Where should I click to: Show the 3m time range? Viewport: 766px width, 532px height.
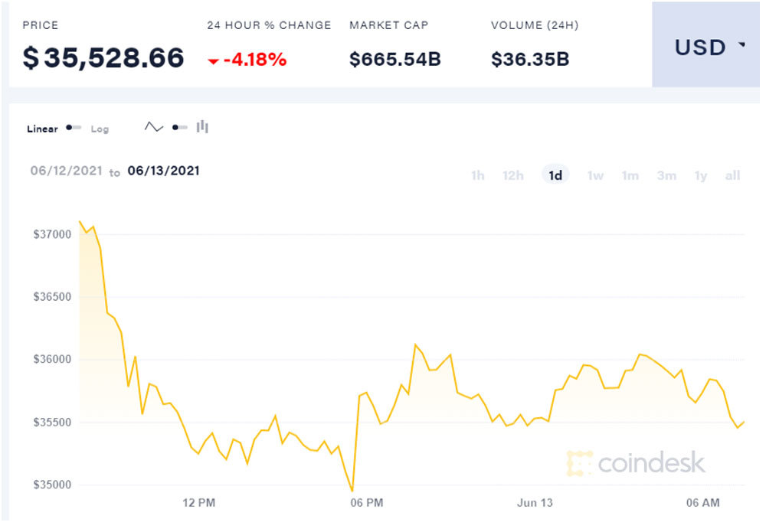[x=666, y=175]
